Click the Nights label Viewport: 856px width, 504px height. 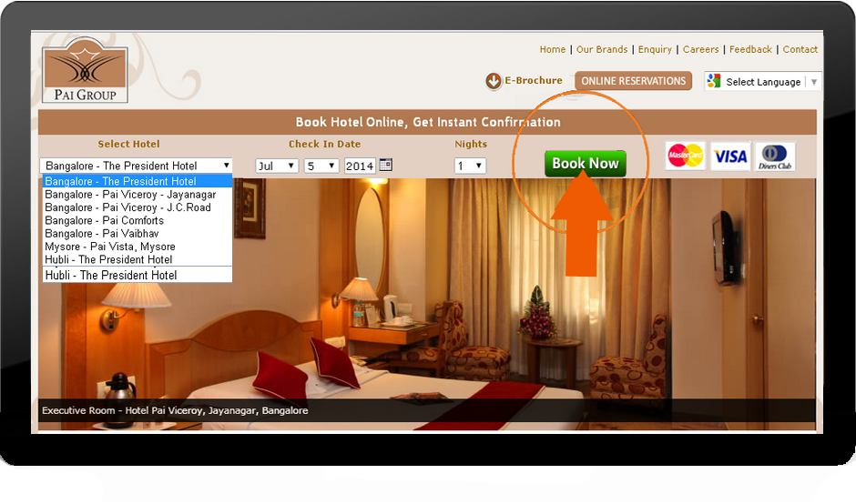(x=471, y=144)
